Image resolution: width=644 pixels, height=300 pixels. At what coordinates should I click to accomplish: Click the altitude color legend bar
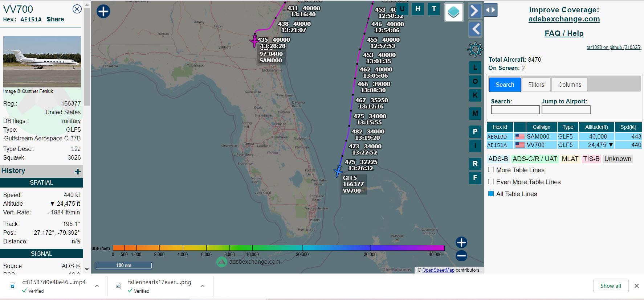(278, 248)
